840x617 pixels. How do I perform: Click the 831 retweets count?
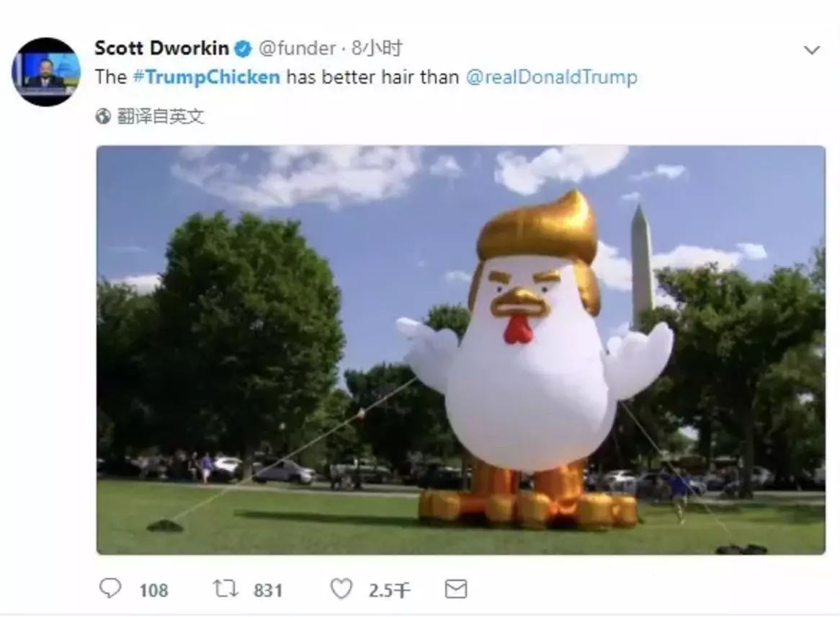268,590
